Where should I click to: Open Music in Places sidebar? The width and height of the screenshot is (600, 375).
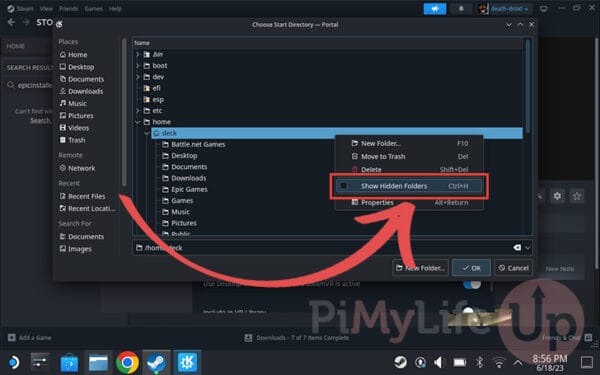pos(73,104)
